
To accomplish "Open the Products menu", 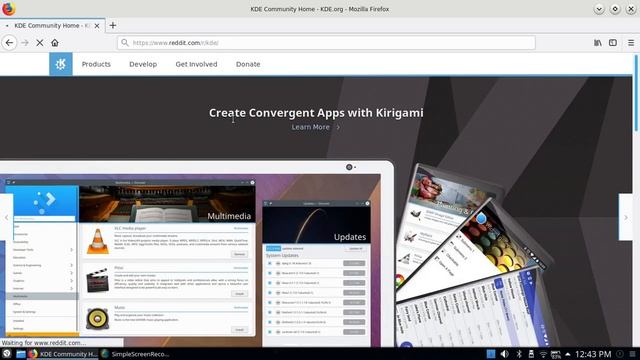I will click(x=96, y=64).
